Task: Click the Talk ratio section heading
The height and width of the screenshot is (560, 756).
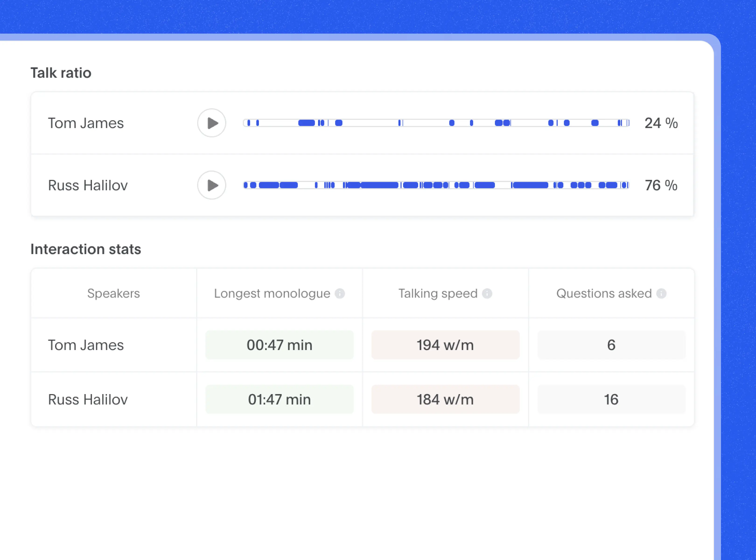Action: tap(61, 73)
